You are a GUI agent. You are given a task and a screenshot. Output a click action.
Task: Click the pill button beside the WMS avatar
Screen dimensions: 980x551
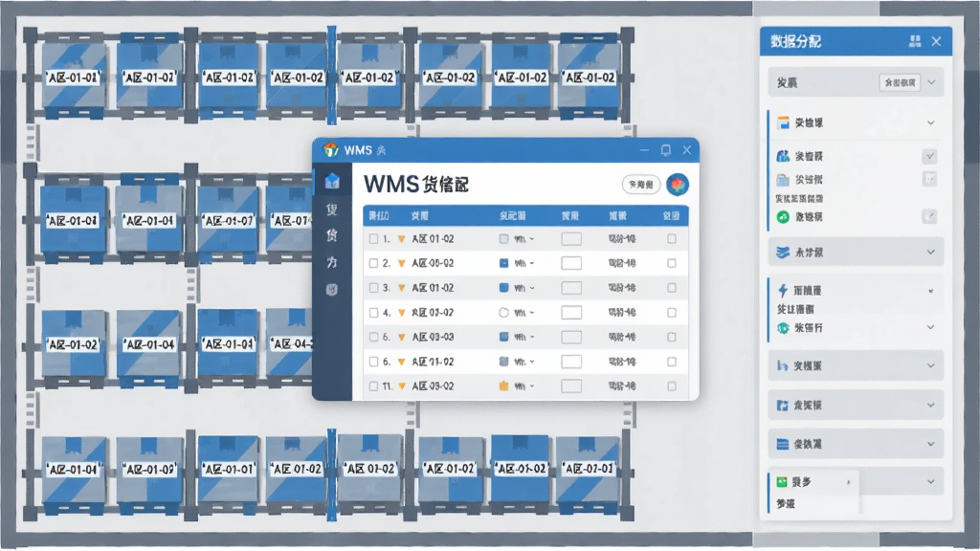(x=641, y=185)
